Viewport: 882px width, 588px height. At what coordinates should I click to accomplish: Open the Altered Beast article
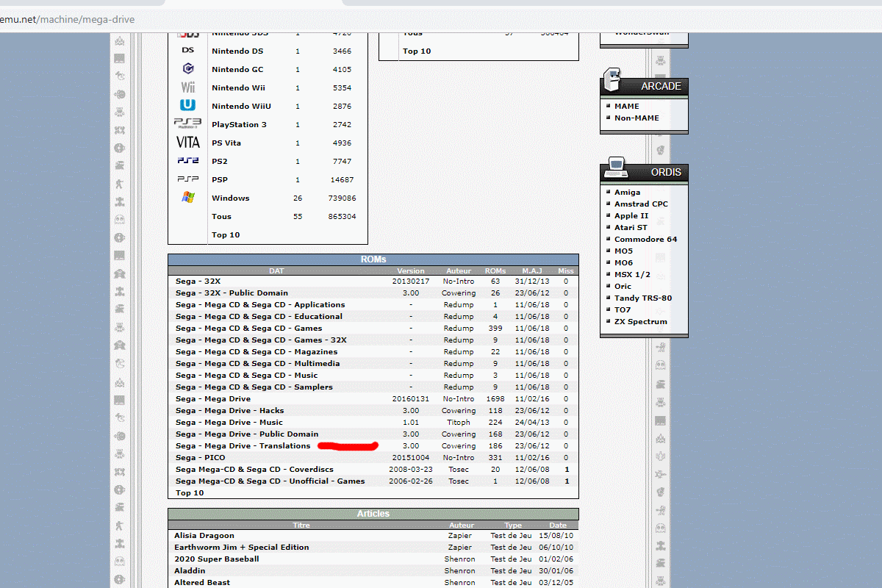click(202, 582)
